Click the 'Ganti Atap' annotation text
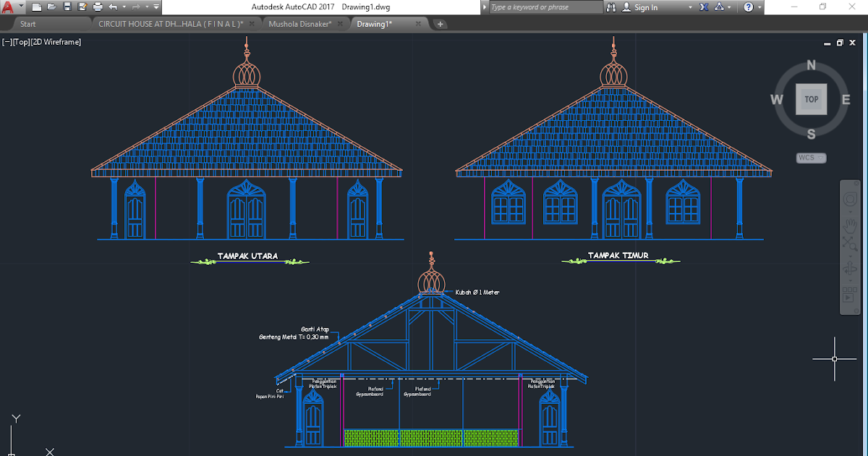 point(315,329)
